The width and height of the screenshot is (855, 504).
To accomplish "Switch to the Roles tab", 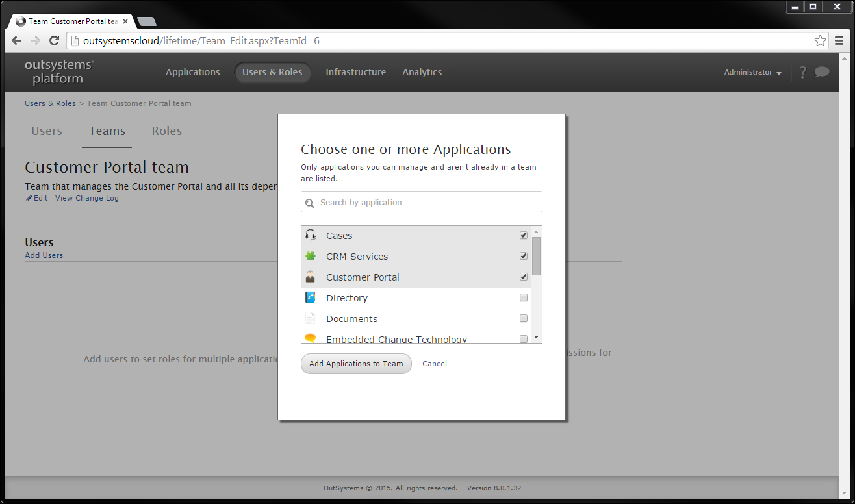I will 166,131.
